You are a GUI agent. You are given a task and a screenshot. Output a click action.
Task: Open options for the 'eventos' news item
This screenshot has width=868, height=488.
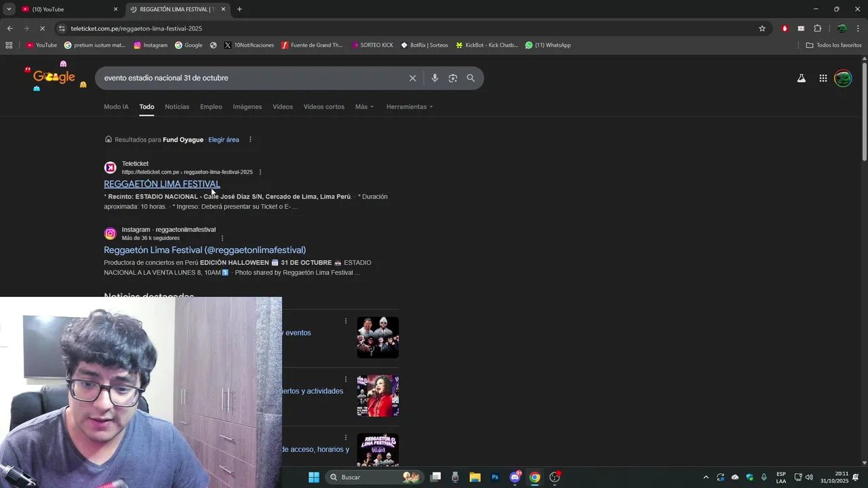(346, 321)
